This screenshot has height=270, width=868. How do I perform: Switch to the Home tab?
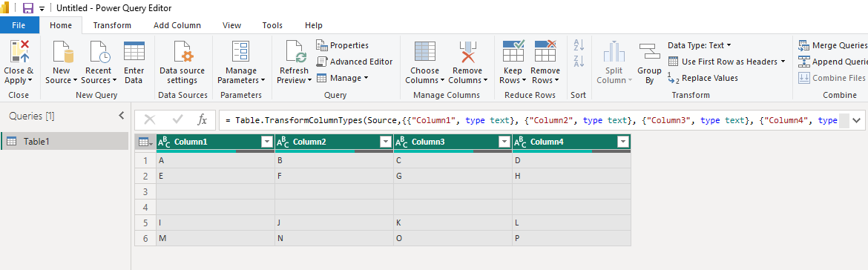pyautogui.click(x=61, y=25)
